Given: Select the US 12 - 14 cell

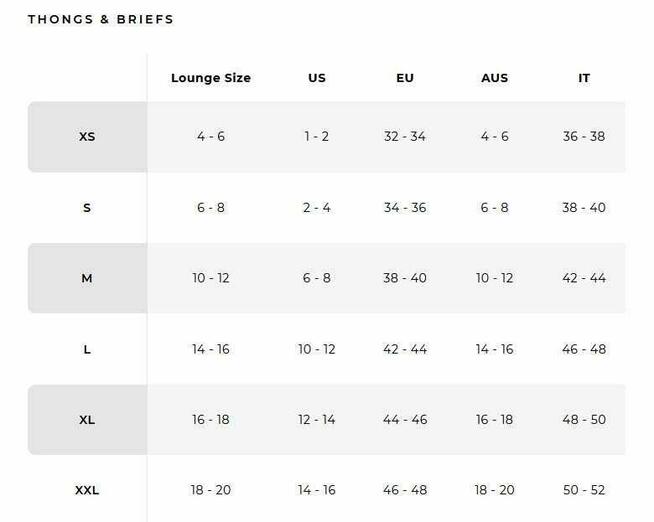Looking at the screenshot, I should point(317,420).
